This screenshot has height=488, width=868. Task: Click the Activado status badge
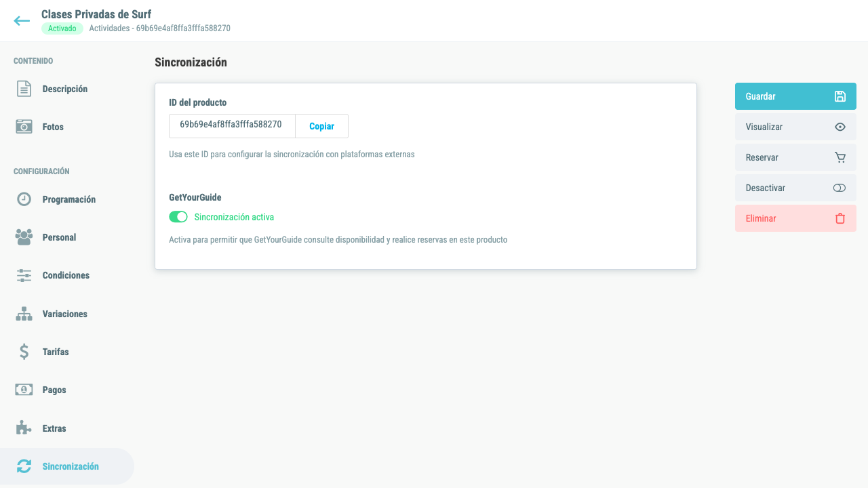62,28
